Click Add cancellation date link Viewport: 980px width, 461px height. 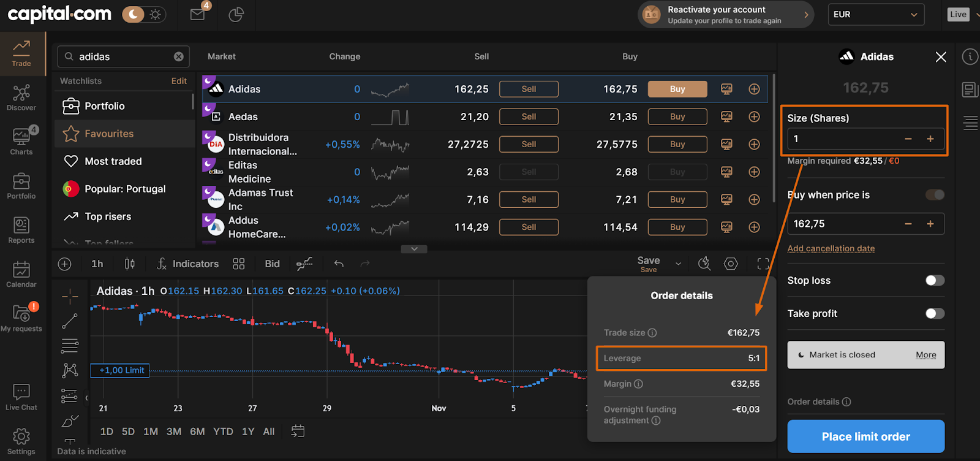tap(831, 248)
